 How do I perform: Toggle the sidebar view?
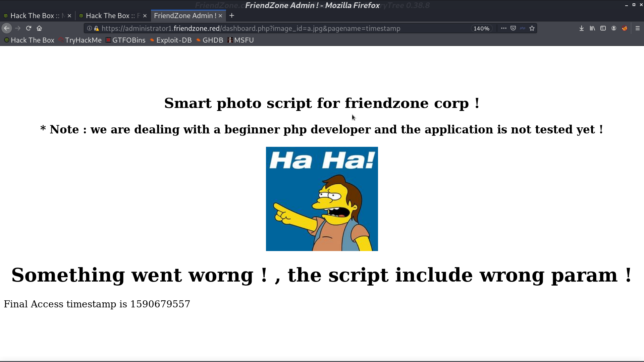pyautogui.click(x=603, y=28)
